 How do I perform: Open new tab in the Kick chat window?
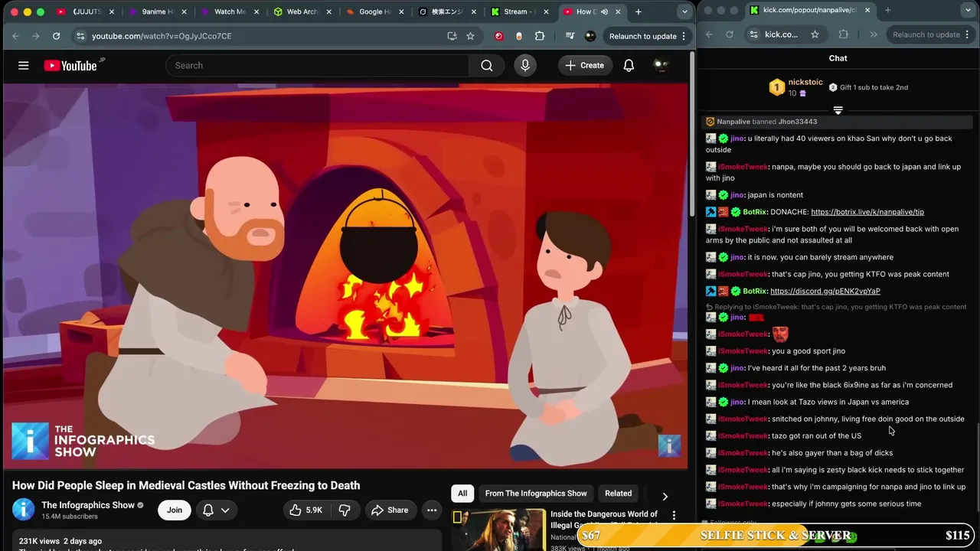tap(887, 10)
